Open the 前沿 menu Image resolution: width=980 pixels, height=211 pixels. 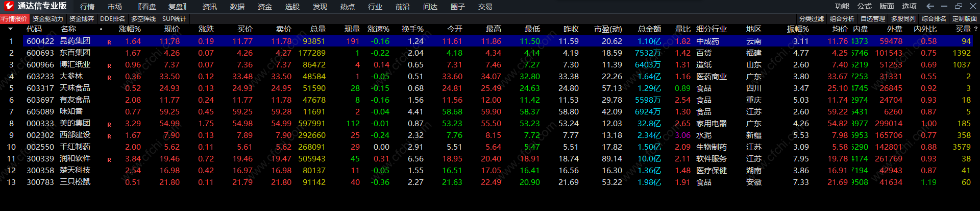click(403, 7)
